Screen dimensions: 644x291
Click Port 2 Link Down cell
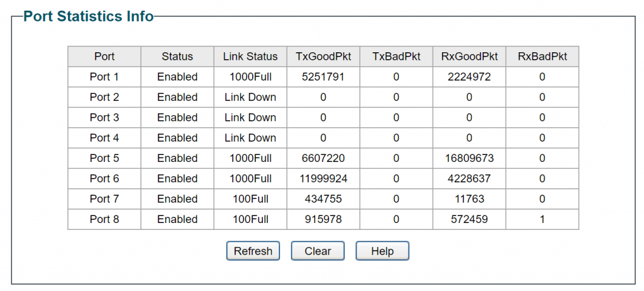point(250,97)
